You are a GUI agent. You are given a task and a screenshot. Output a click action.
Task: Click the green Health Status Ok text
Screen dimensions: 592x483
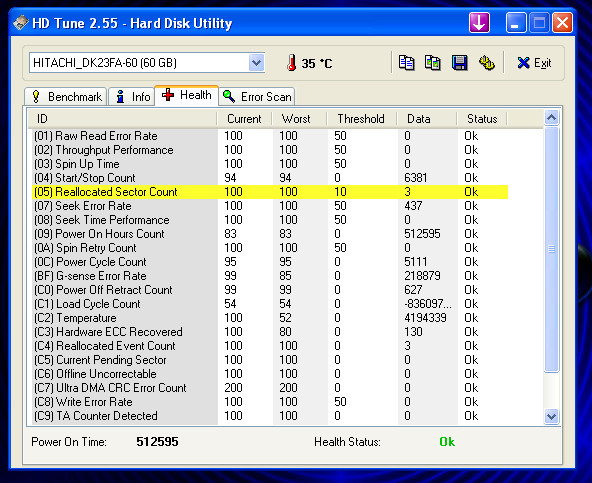click(x=447, y=441)
